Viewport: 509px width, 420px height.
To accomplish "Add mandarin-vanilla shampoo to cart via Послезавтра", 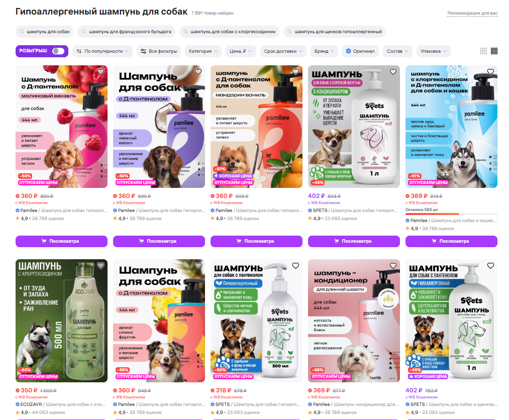I will pyautogui.click(x=256, y=241).
